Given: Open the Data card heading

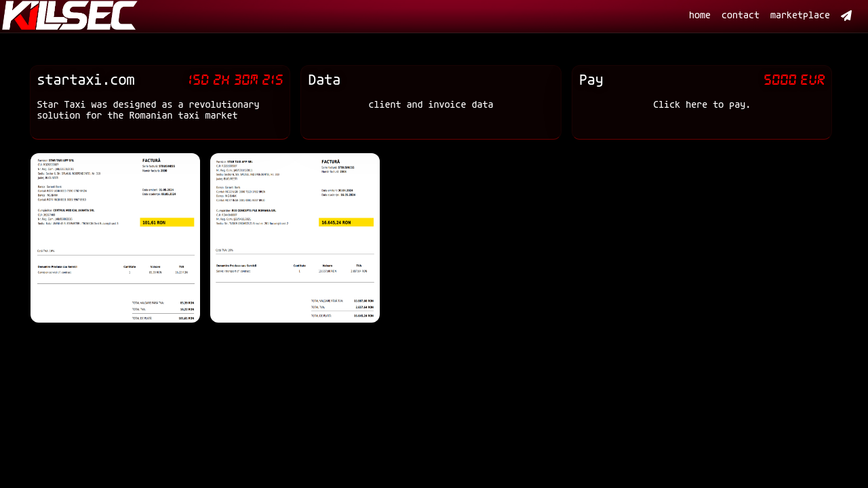Looking at the screenshot, I should [x=324, y=80].
